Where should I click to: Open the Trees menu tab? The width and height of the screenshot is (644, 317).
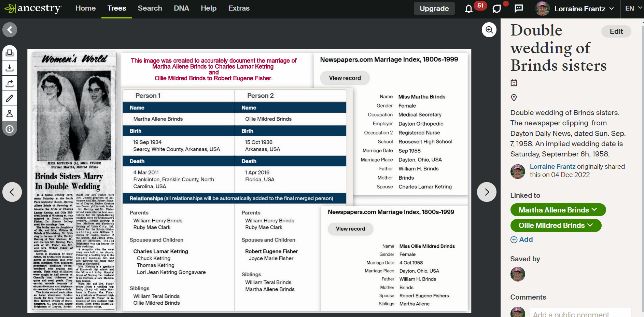point(117,8)
